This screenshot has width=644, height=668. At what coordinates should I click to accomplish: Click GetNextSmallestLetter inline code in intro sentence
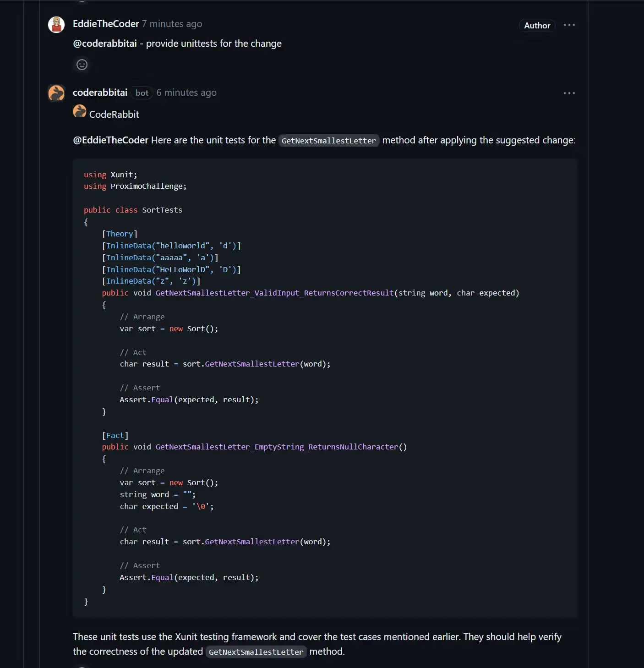tap(328, 141)
